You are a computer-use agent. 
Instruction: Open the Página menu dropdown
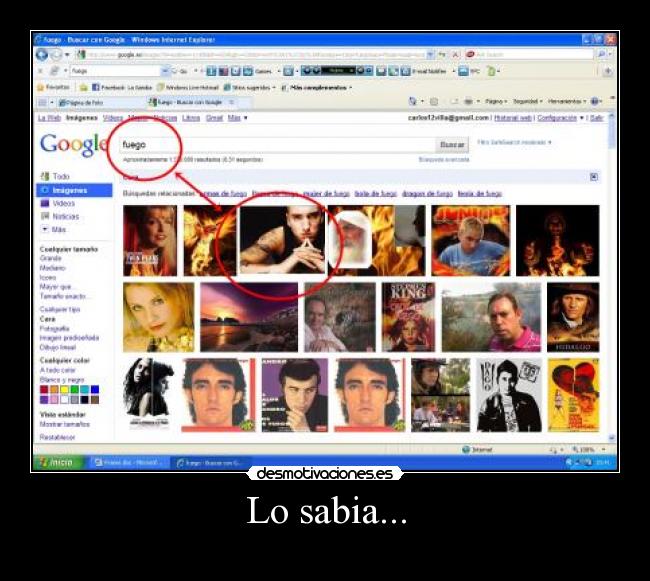pyautogui.click(x=496, y=101)
